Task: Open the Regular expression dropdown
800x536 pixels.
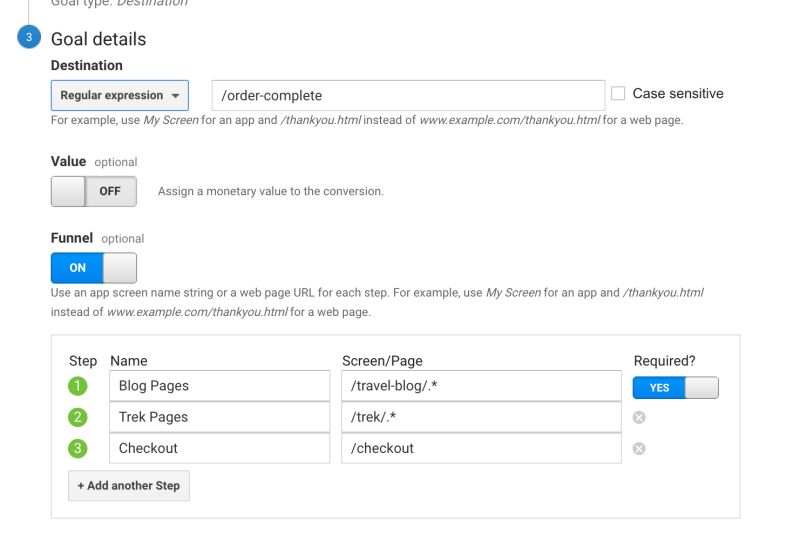Action: [x=119, y=96]
